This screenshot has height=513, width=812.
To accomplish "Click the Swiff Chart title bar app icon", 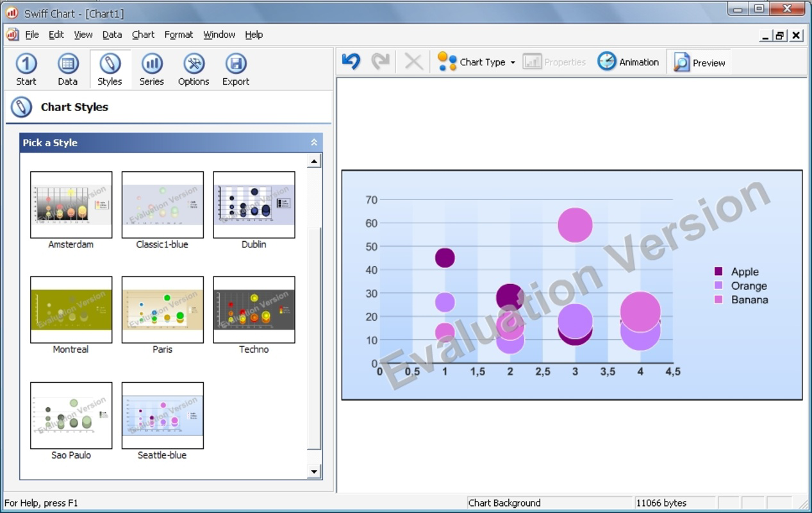I will pyautogui.click(x=12, y=12).
